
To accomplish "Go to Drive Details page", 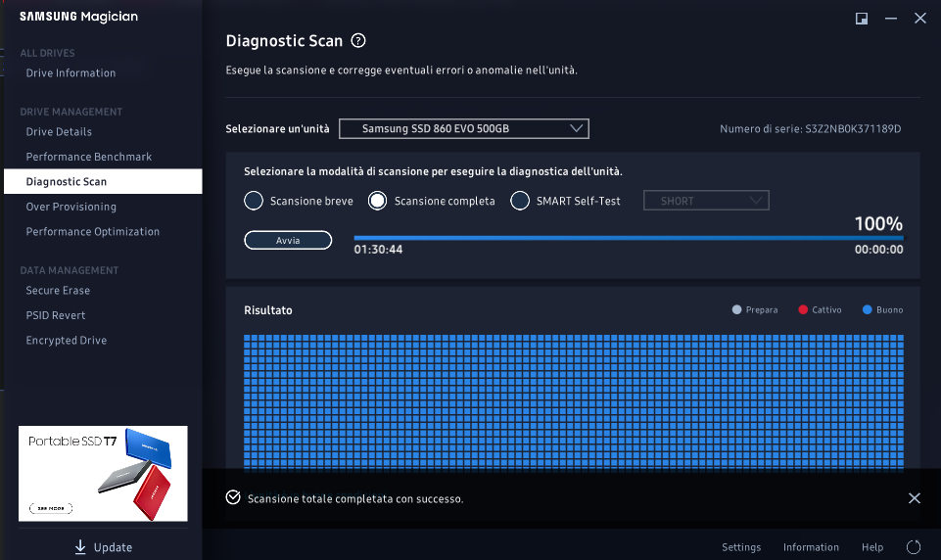I will click(59, 132).
